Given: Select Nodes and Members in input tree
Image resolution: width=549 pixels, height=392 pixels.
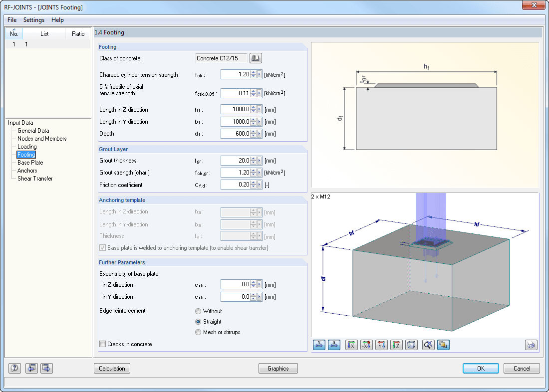Looking at the screenshot, I should click(42, 139).
